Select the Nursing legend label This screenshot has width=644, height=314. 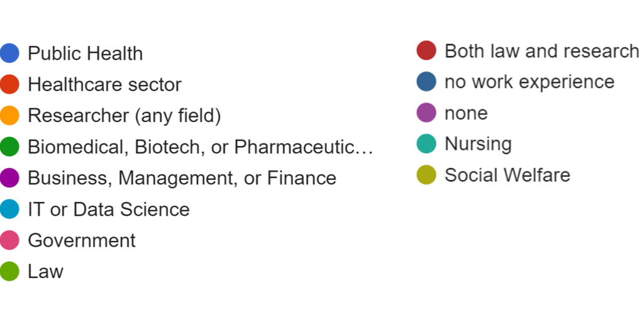click(479, 144)
